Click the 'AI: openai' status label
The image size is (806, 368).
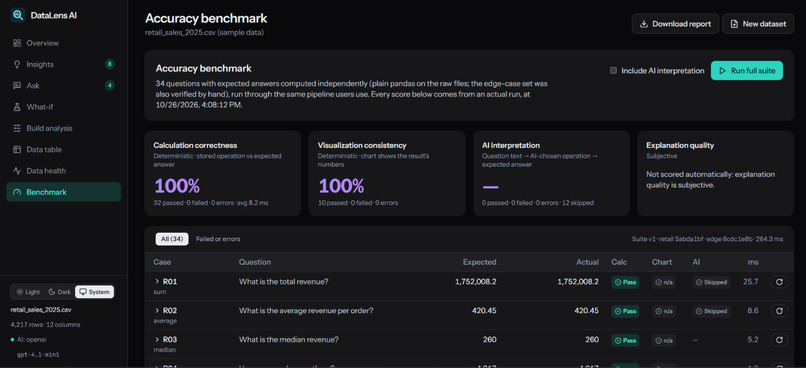pyautogui.click(x=32, y=340)
